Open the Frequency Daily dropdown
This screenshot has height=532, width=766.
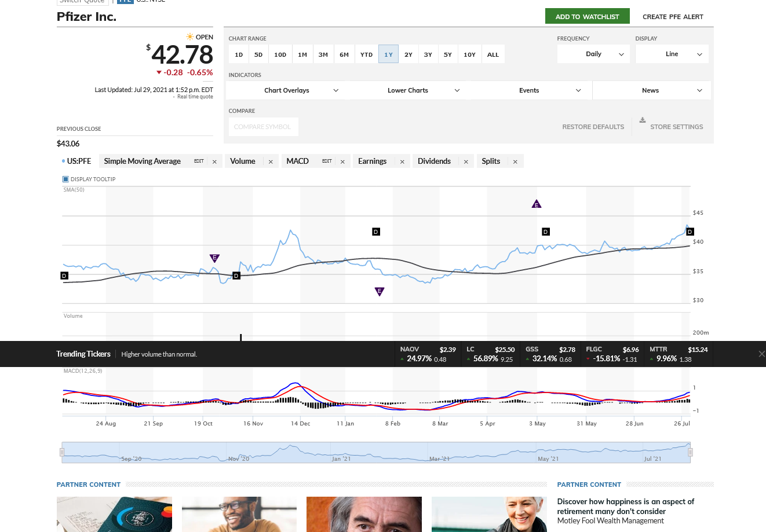point(593,54)
